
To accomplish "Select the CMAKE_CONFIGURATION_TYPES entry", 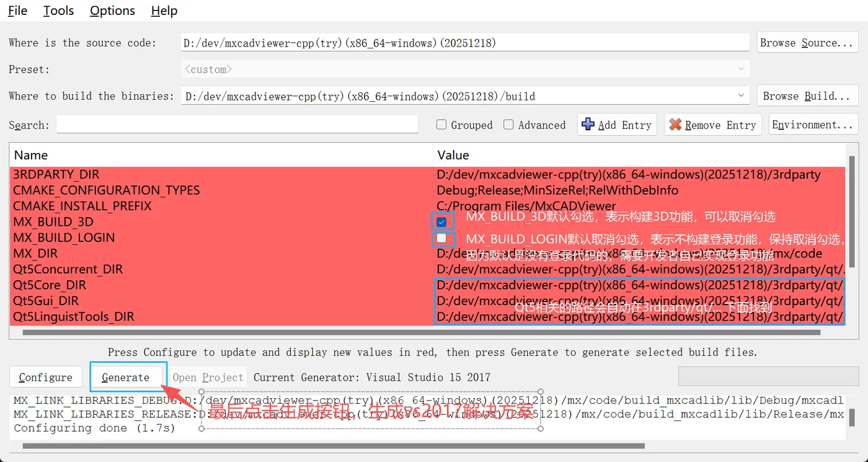I will tap(106, 190).
